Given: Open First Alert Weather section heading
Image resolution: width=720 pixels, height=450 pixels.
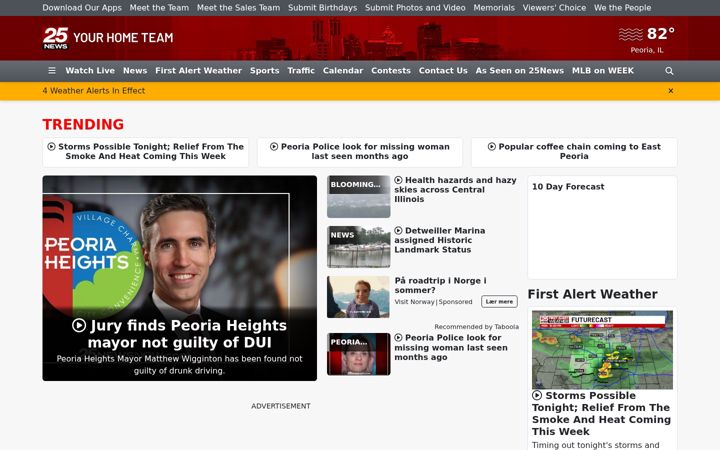Looking at the screenshot, I should point(592,294).
